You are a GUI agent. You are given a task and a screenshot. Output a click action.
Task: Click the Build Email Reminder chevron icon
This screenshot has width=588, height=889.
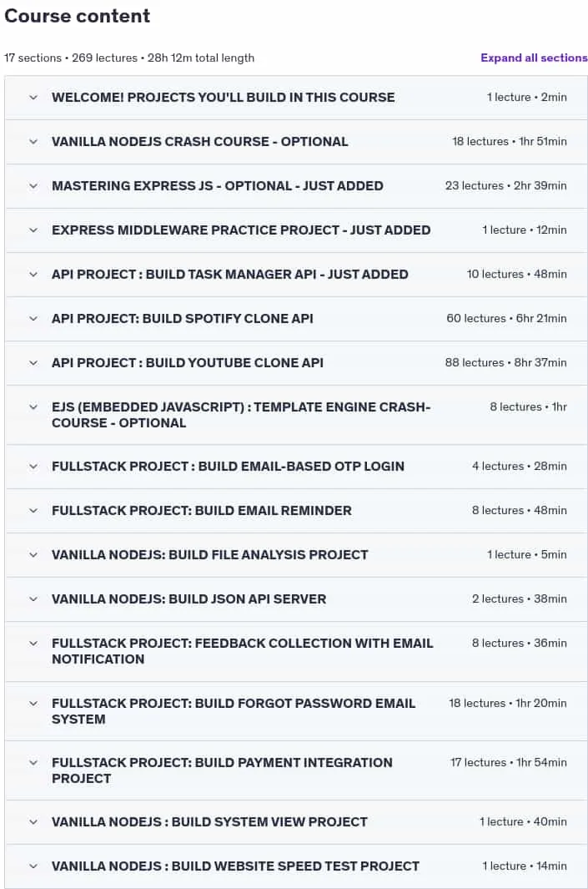tap(33, 511)
